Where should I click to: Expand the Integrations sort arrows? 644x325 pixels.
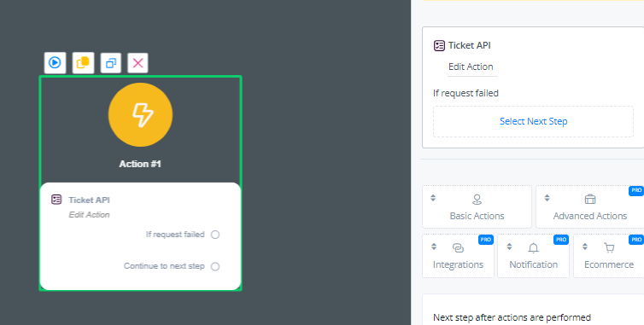434,247
